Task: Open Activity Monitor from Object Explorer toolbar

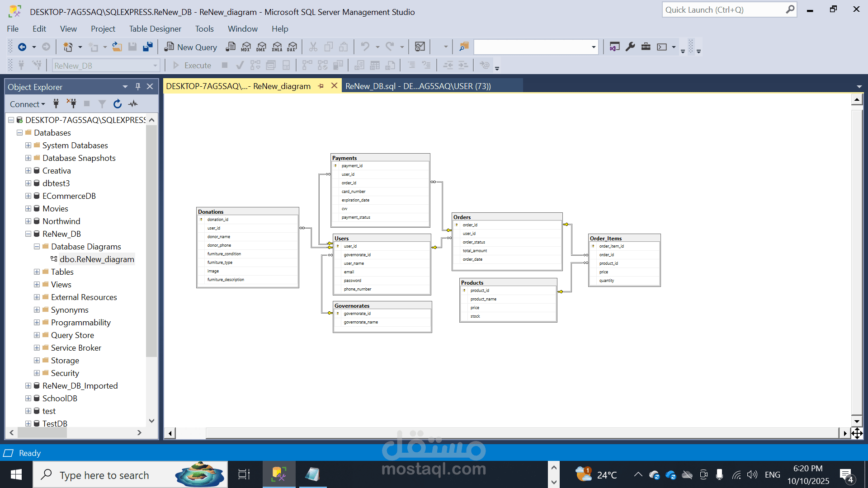Action: tap(133, 104)
